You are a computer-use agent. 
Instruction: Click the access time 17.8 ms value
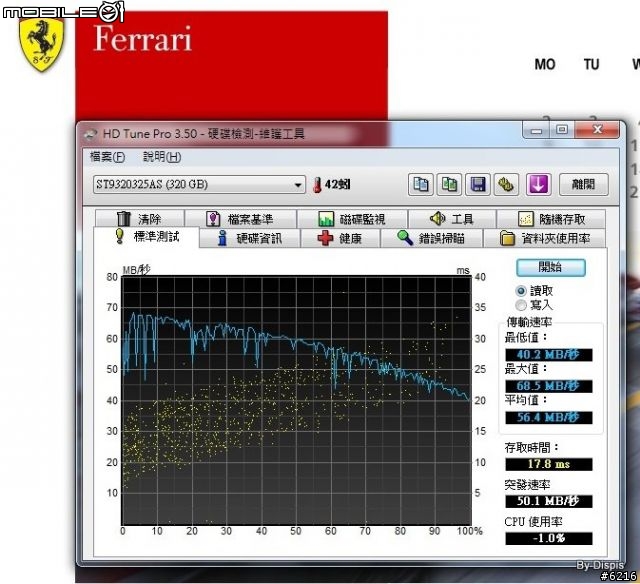tap(549, 464)
